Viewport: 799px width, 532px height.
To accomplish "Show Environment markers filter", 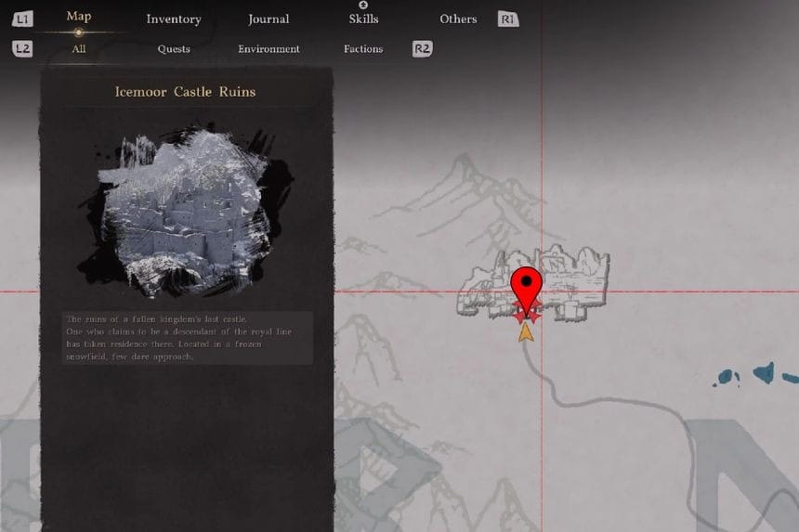I will [x=269, y=49].
